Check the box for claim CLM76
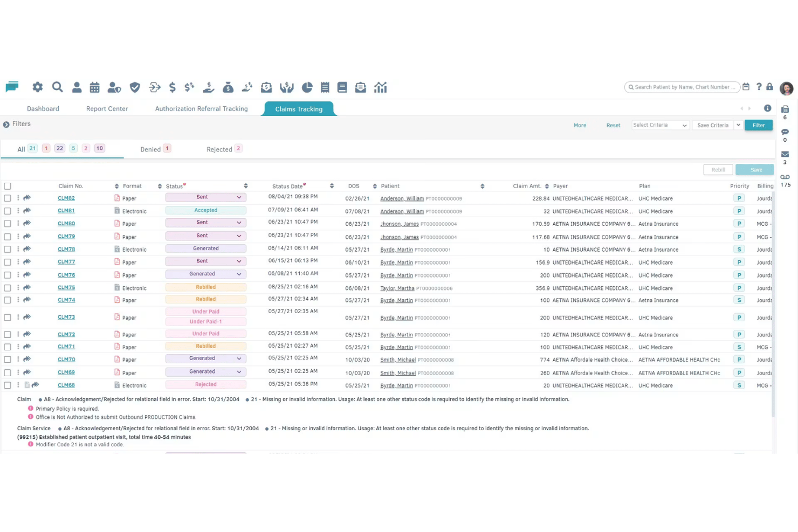 coord(8,275)
